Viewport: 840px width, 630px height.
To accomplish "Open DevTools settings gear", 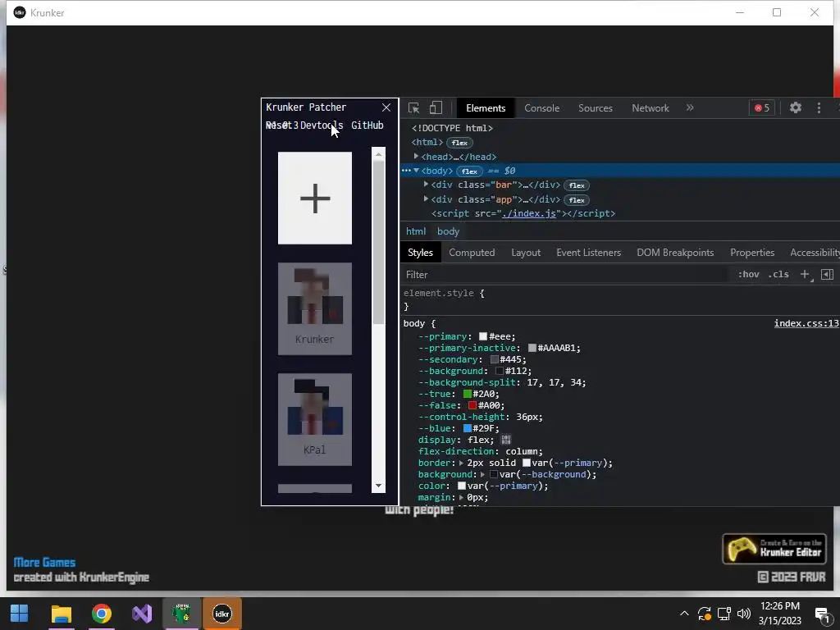I will point(796,107).
